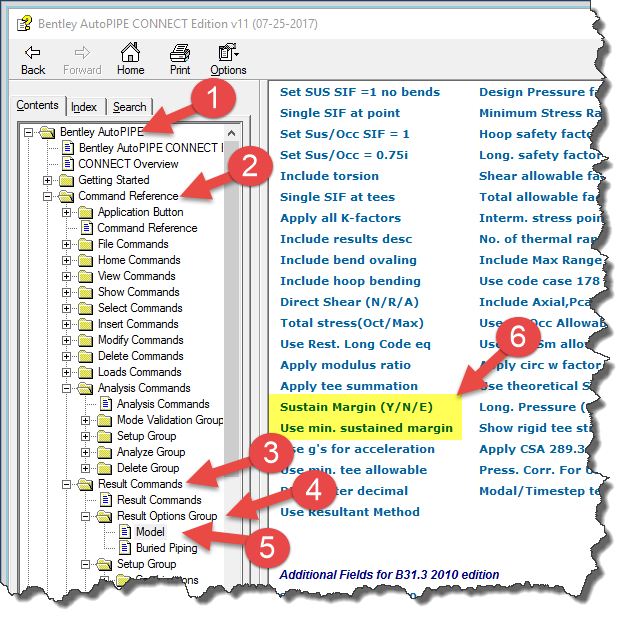The width and height of the screenshot is (633, 623).
Task: Collapse the Bentley AutoPIPE root node
Action: point(28,132)
